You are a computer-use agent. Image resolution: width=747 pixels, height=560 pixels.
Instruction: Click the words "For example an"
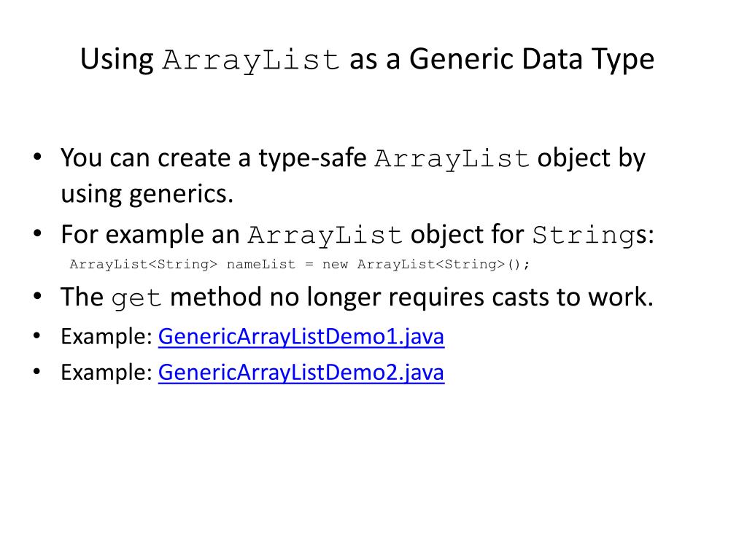pos(150,235)
